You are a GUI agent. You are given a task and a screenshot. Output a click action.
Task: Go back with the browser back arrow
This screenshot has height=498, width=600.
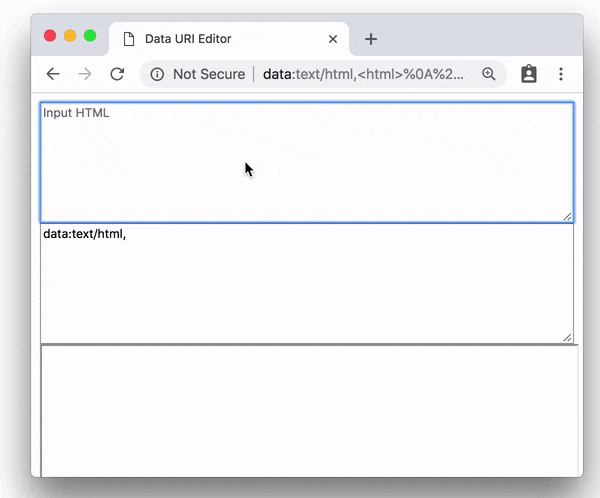click(53, 74)
